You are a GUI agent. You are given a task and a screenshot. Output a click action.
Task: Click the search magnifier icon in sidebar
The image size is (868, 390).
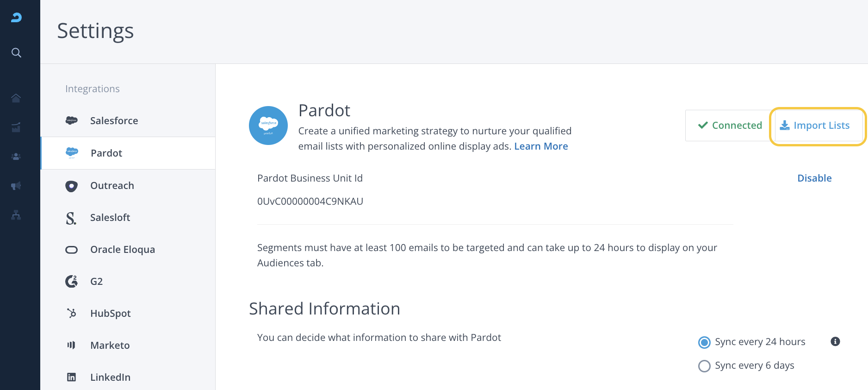16,53
